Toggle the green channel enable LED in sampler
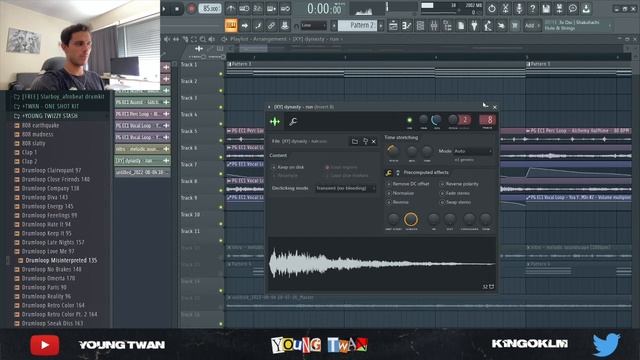Viewport: 640px width, 360px height. tap(409, 120)
